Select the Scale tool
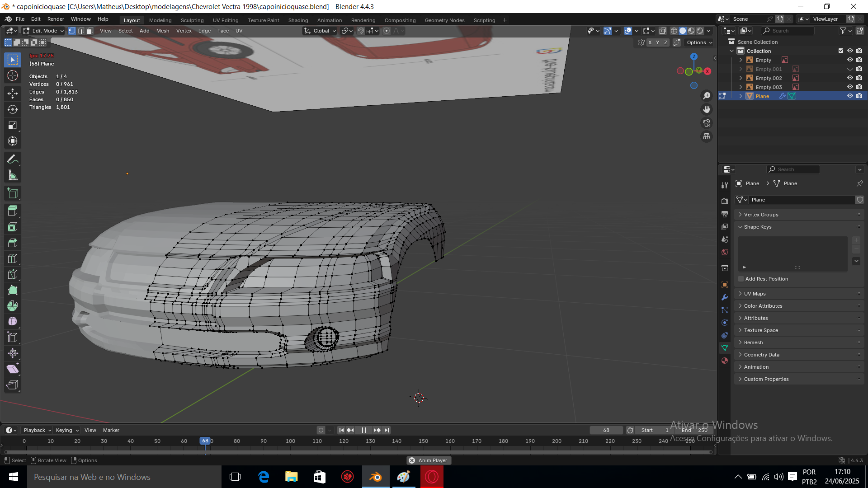 pyautogui.click(x=13, y=125)
